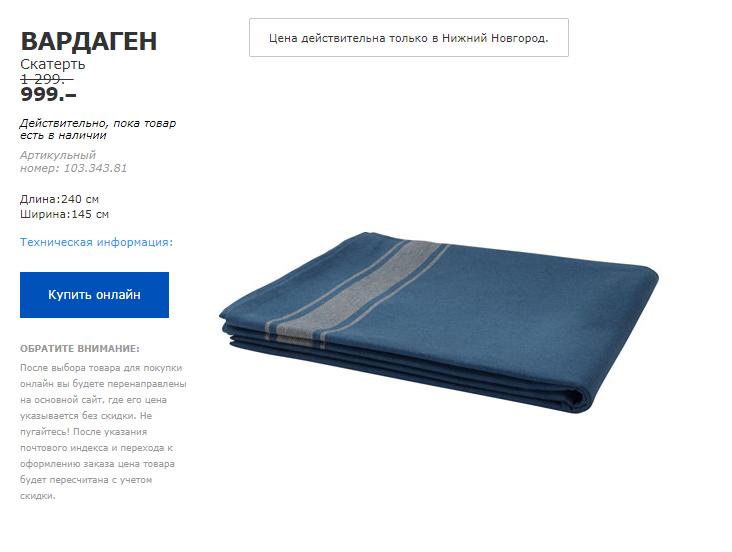Viewport: 732px width, 552px height.
Task: Click the availability note "Действительно, пока товар"
Action: (x=98, y=123)
